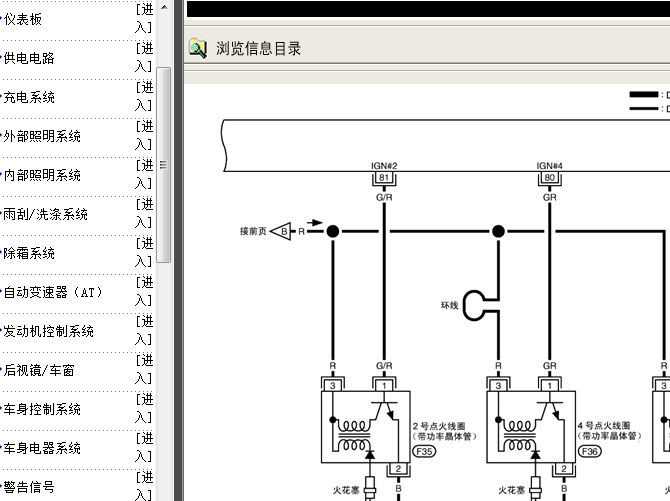This screenshot has width=670, height=501.
Task: Open the 浏览信息目录 heading link
Action: (259, 49)
